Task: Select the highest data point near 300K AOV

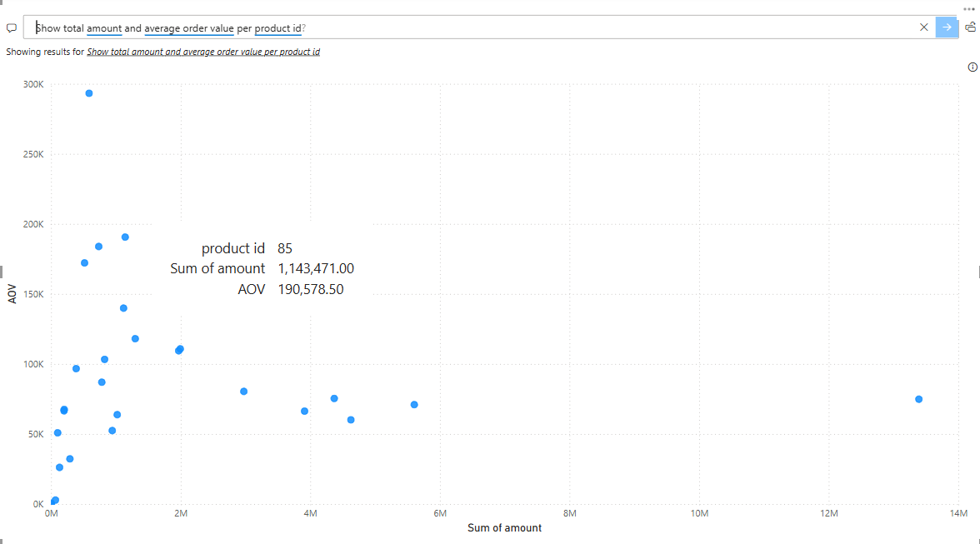Action: [89, 93]
